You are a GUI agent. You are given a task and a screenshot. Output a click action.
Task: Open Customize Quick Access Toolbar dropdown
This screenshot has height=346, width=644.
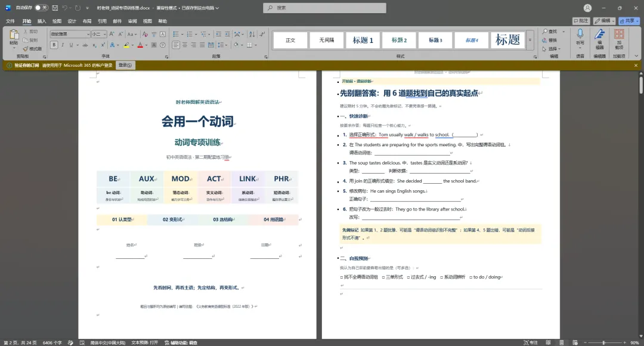coord(87,8)
